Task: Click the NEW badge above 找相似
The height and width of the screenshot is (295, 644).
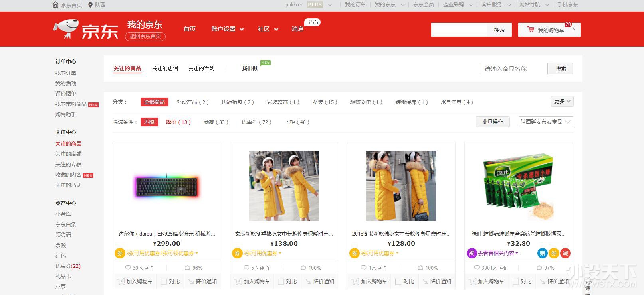Action: click(266, 63)
